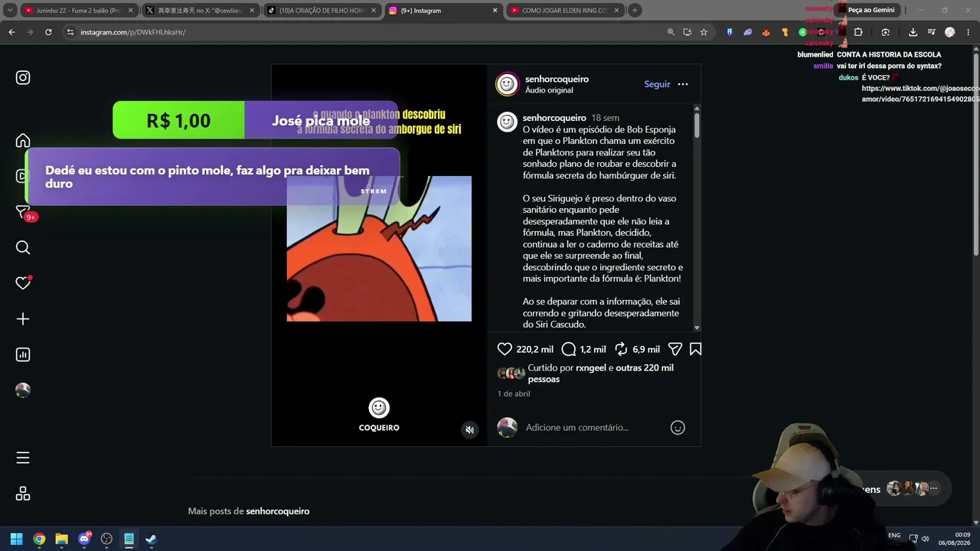Open the hamburger More menu in sidebar
This screenshot has width=980, height=551.
(23, 458)
